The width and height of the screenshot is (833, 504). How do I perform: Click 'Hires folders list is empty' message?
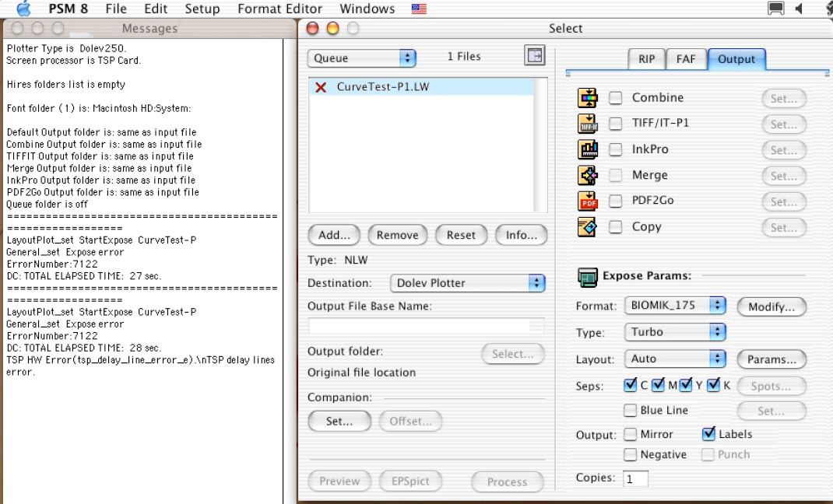click(x=66, y=84)
